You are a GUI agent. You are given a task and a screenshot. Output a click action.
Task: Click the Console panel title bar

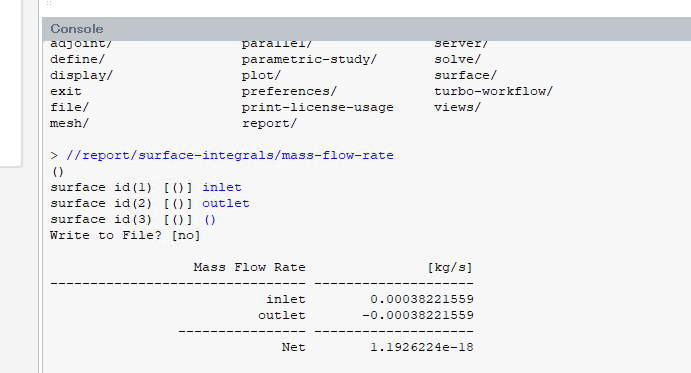point(366,29)
